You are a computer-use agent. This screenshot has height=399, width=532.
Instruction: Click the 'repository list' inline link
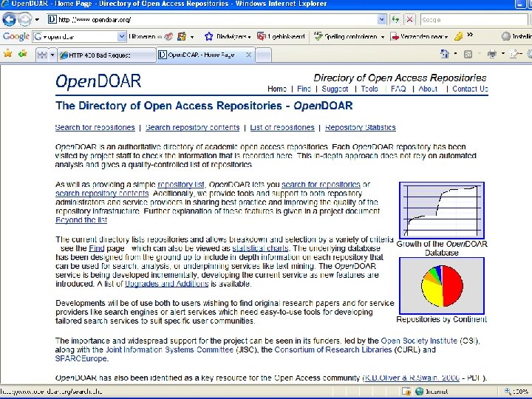click(181, 185)
